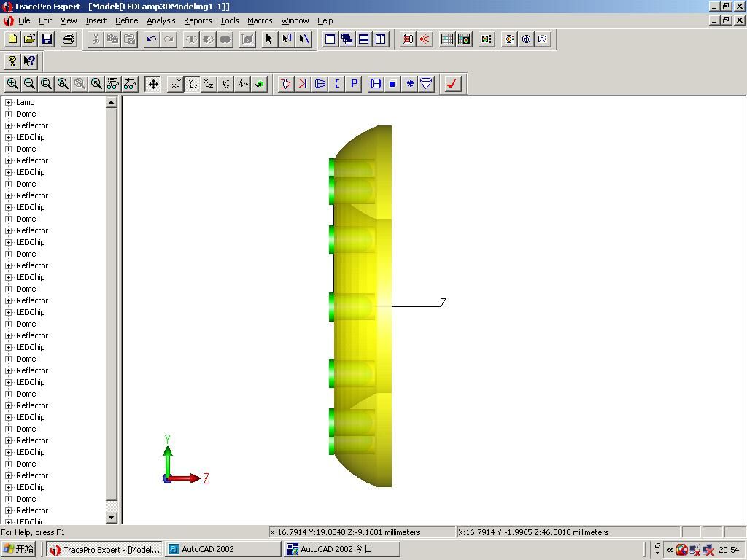
Task: Click the tree panel vertical scrollbar thumb
Action: [x=111, y=304]
